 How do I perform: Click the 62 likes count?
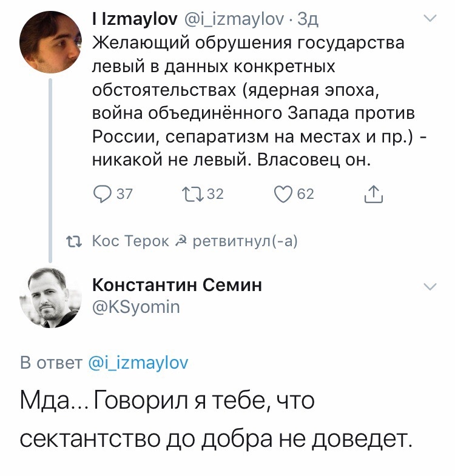(306, 194)
